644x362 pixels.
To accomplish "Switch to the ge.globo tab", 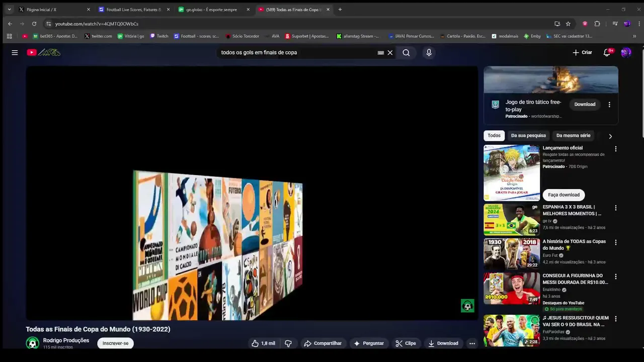I will pos(210,10).
